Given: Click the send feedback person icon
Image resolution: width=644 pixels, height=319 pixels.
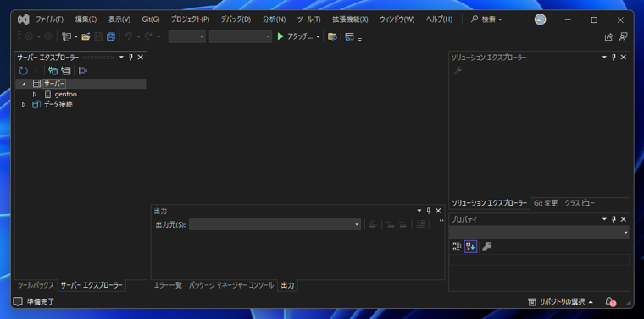Looking at the screenshot, I should point(623,36).
